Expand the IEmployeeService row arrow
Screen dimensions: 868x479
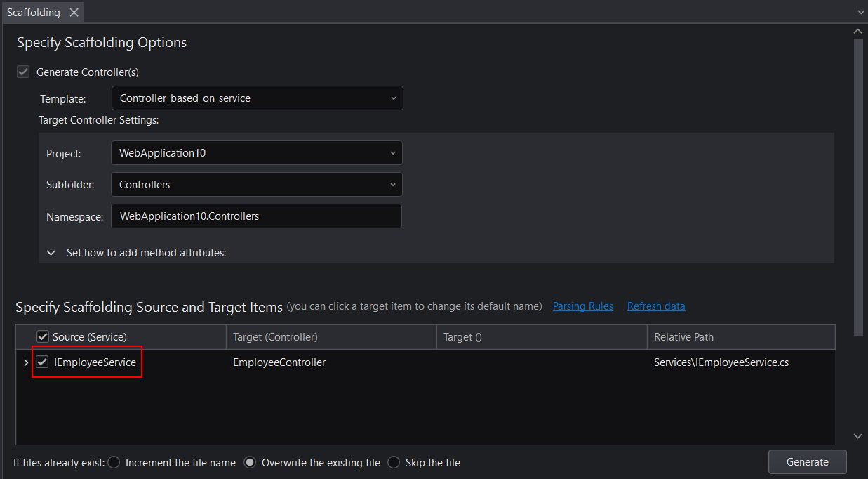[x=26, y=363]
